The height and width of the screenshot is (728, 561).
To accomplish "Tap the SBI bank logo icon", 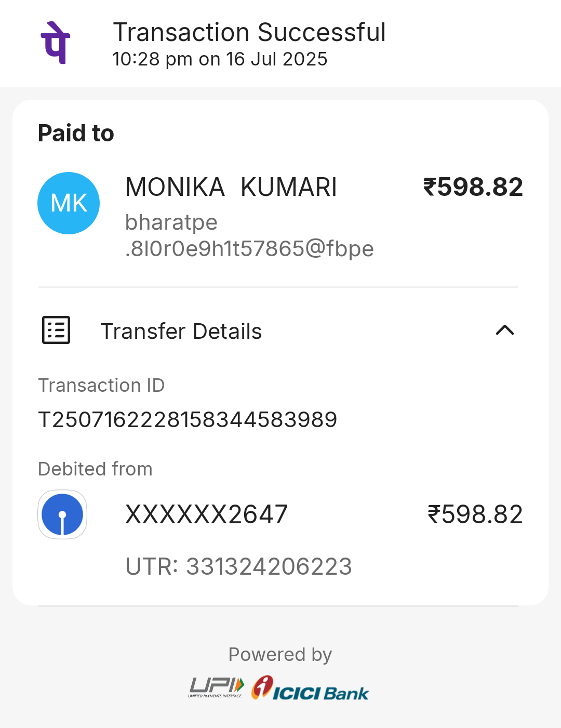I will tap(62, 514).
